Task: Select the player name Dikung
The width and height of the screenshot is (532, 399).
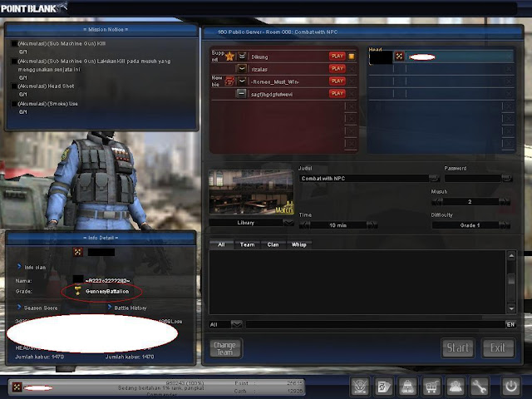Action: 259,57
